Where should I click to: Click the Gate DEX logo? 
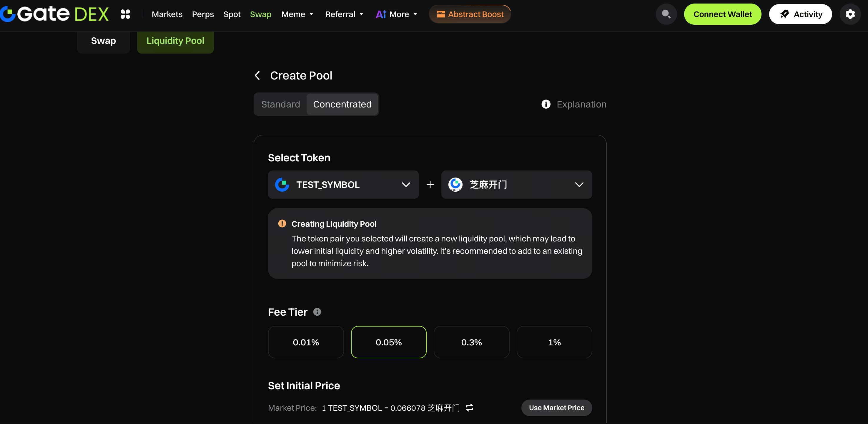(55, 14)
